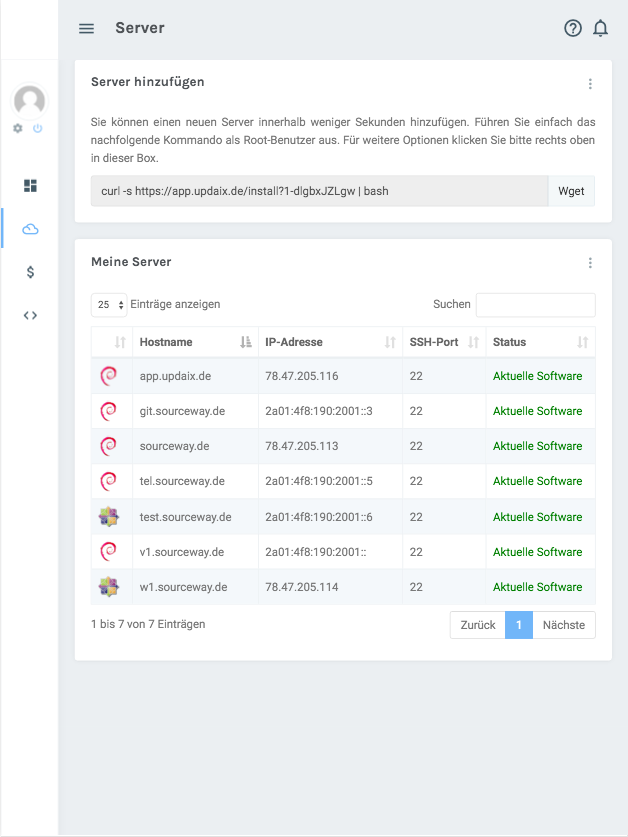Screen dimensions: 628x837
Task: Select the code brackets icon in sidebar
Action: 29,314
